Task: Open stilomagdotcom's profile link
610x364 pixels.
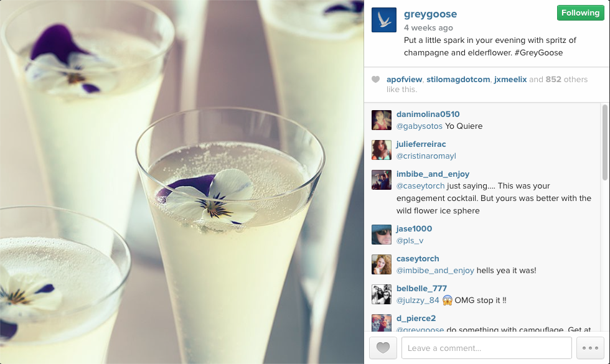Action: (458, 80)
